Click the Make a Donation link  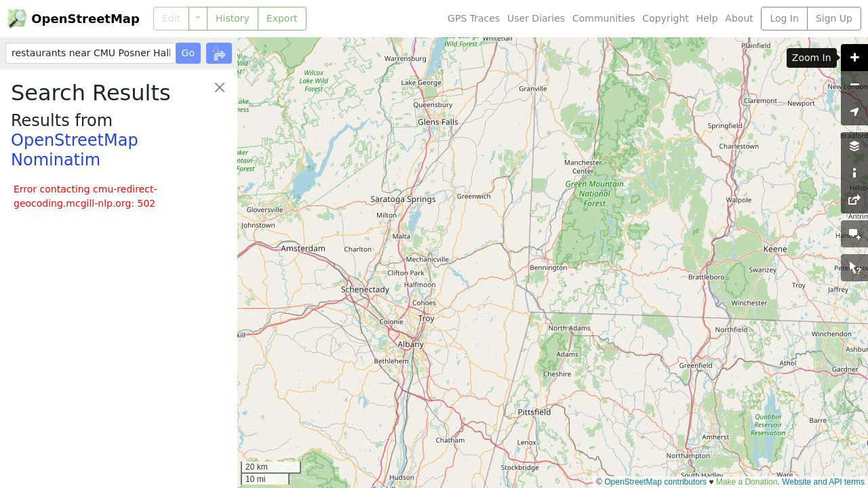[x=746, y=482]
